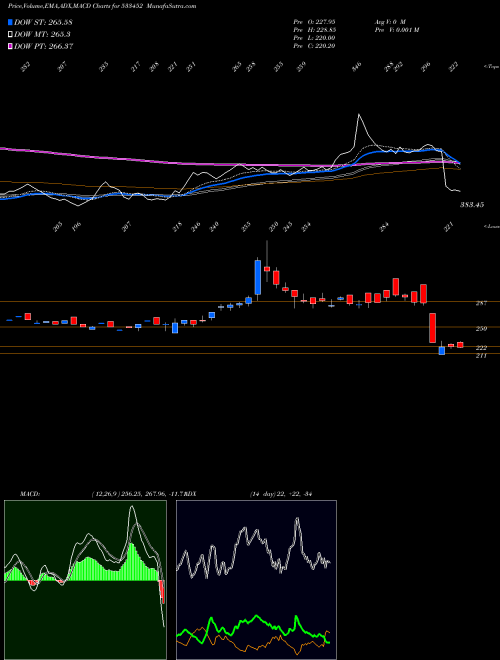Click the 211 price level label
500x660 pixels.
click(481, 356)
